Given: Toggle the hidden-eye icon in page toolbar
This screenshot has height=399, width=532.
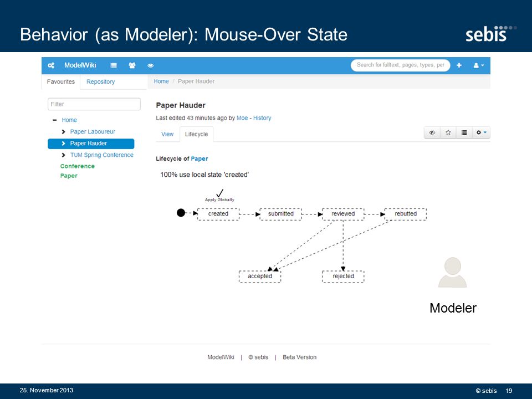Looking at the screenshot, I should (432, 132).
